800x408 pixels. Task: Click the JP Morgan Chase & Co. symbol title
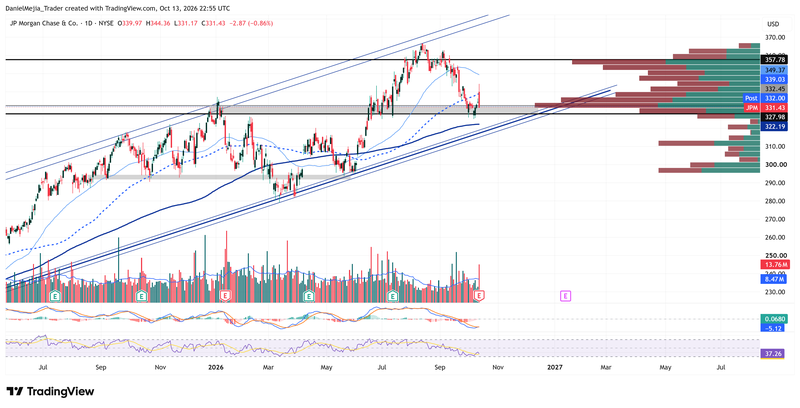(x=42, y=23)
